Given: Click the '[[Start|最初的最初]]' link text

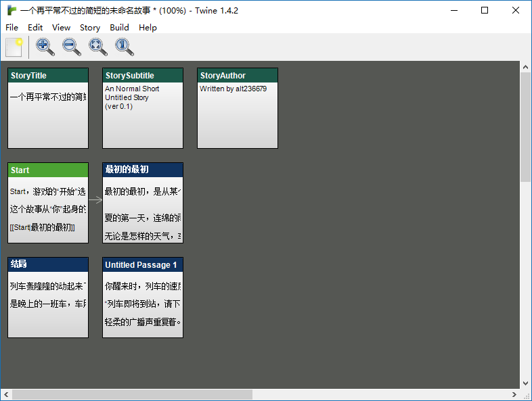Looking at the screenshot, I should pos(43,227).
